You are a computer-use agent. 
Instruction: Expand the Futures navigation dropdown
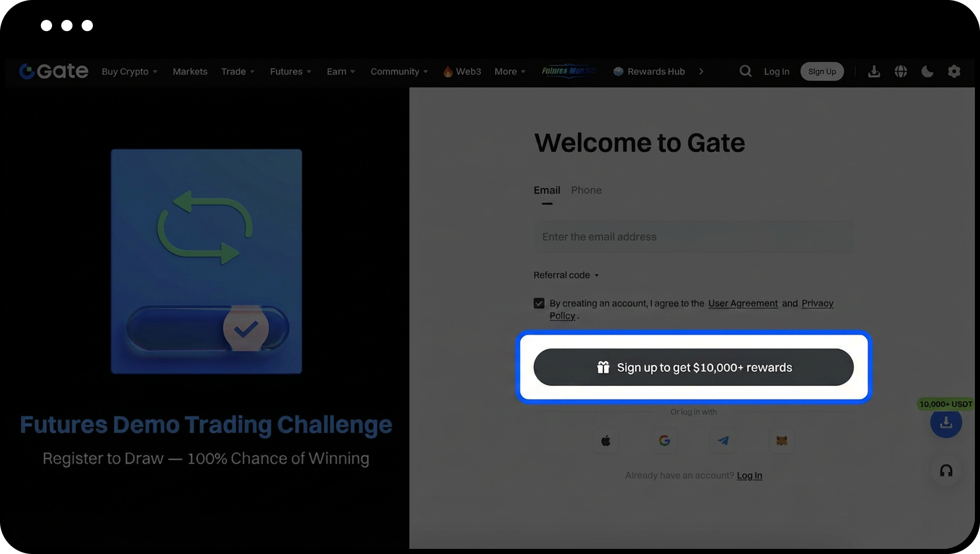click(x=290, y=71)
